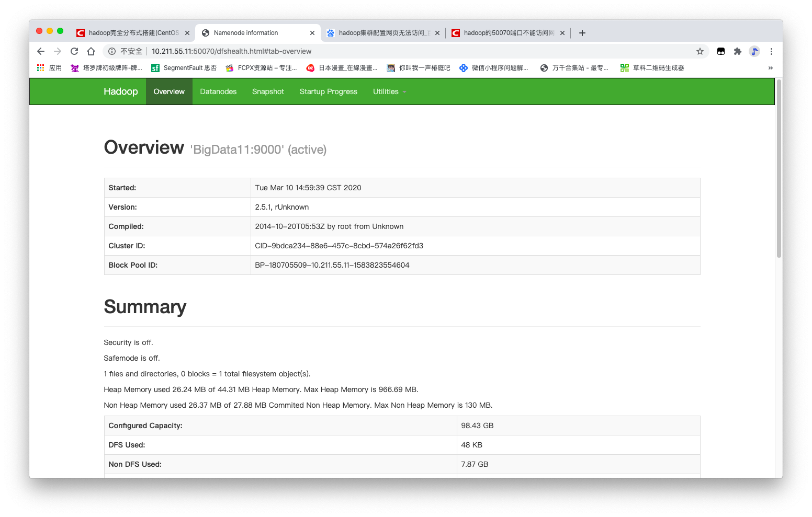Expand the Utilities dropdown menu
Screen dimensions: 812x517
click(x=389, y=91)
